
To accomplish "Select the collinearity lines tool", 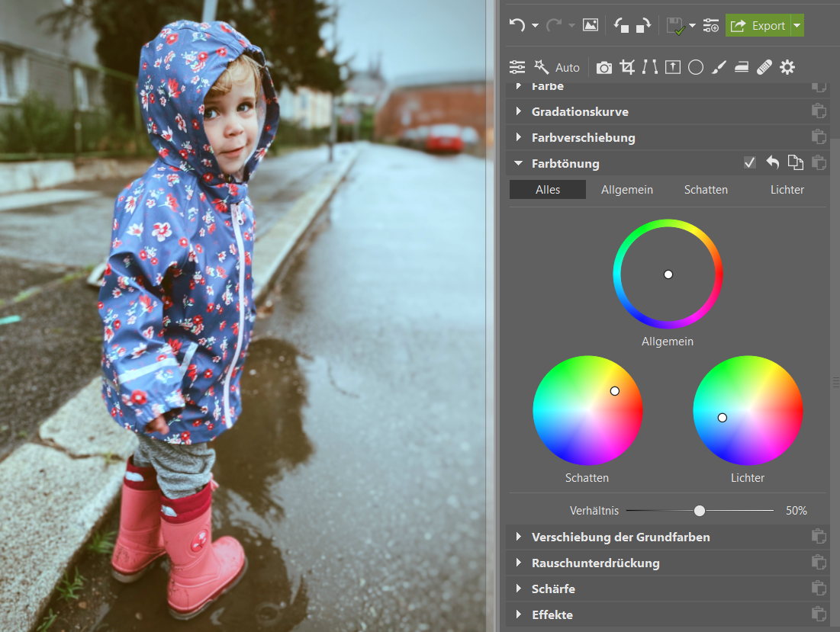I will pos(649,67).
